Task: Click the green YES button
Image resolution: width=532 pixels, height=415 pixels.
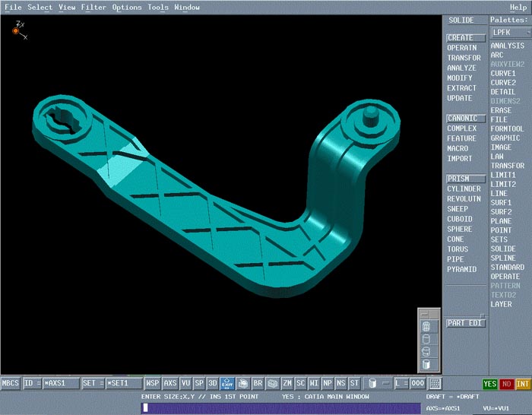Action: coord(491,384)
